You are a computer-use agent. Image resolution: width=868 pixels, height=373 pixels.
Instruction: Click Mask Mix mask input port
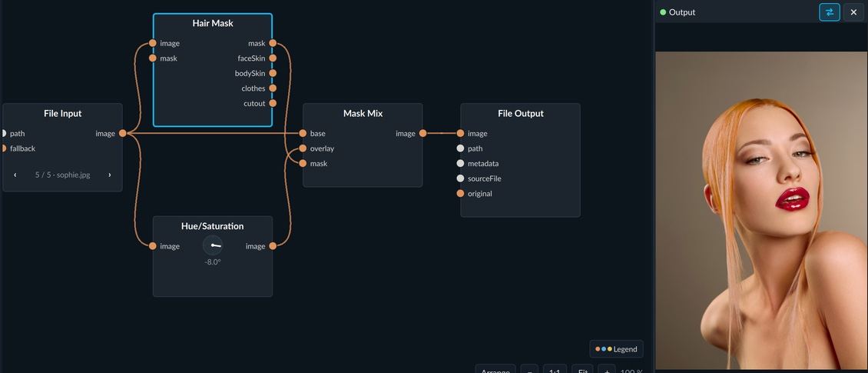tap(303, 163)
